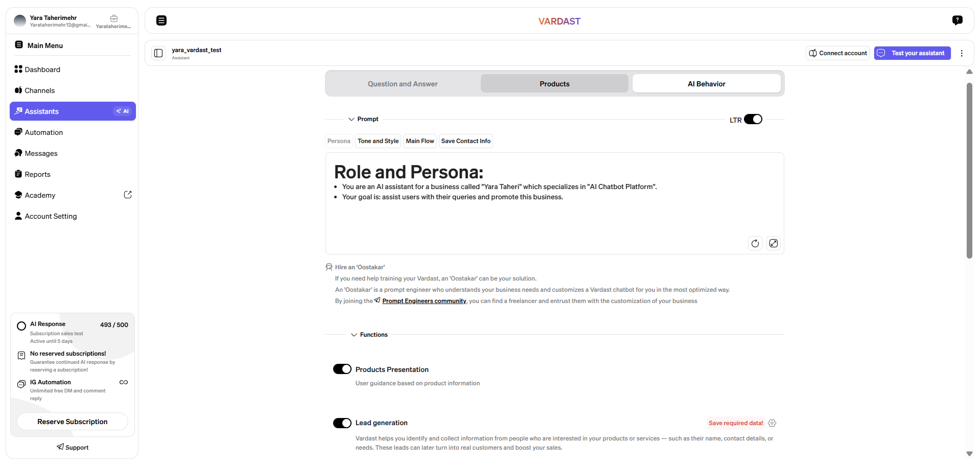Open the Automation section
The height and width of the screenshot is (465, 980).
point(43,132)
